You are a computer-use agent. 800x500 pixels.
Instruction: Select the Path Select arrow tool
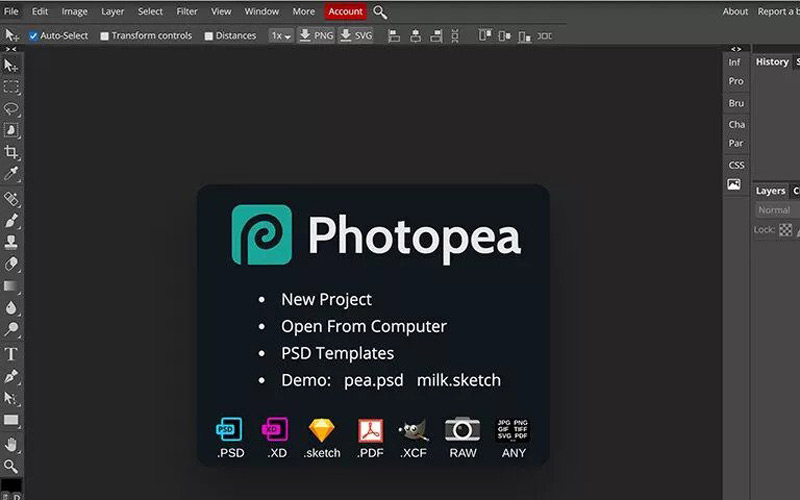(11, 398)
